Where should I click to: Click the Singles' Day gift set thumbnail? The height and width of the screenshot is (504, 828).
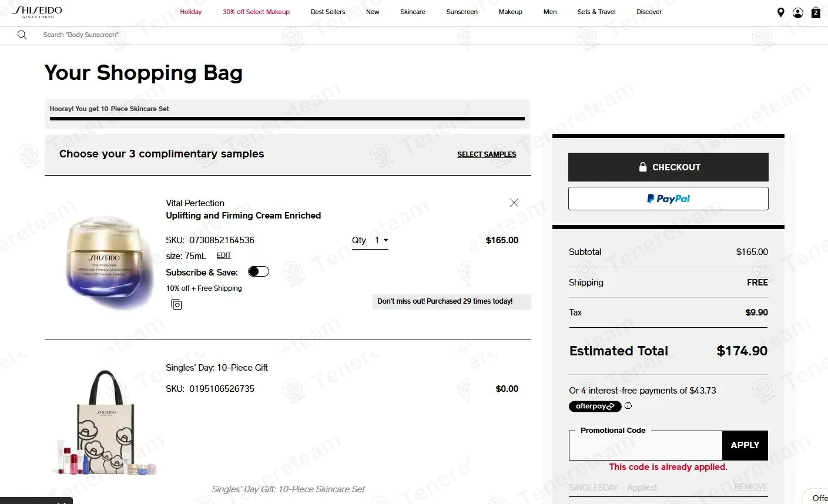(106, 423)
